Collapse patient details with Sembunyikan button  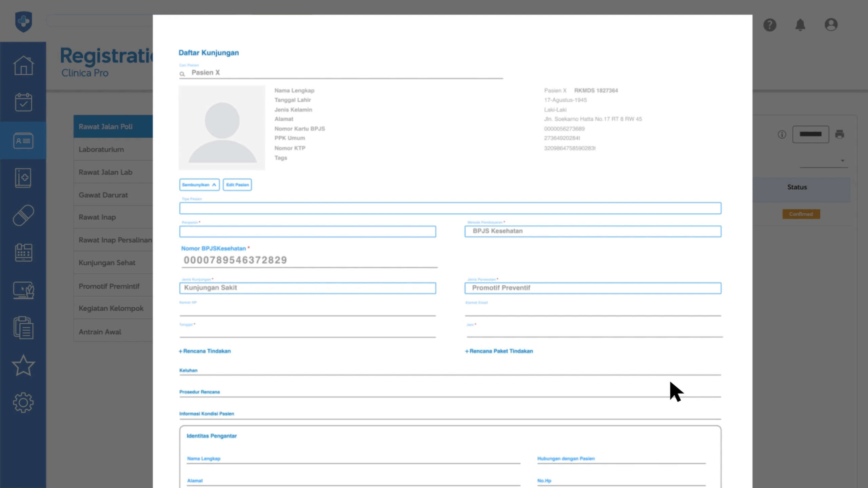pos(199,185)
